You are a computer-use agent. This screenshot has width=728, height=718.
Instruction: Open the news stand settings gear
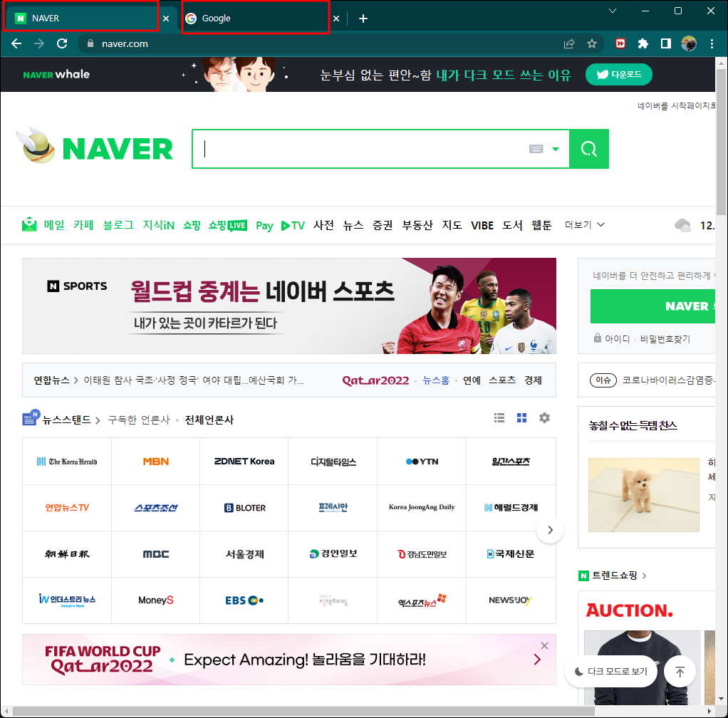544,417
